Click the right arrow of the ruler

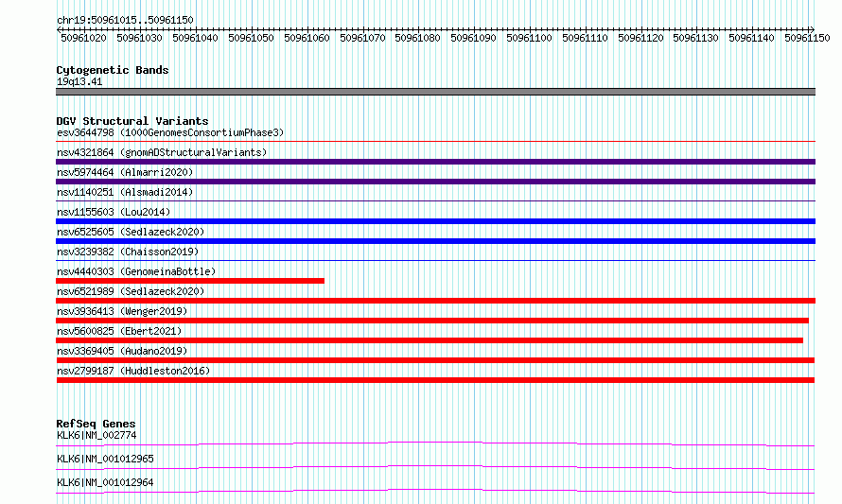813,29
